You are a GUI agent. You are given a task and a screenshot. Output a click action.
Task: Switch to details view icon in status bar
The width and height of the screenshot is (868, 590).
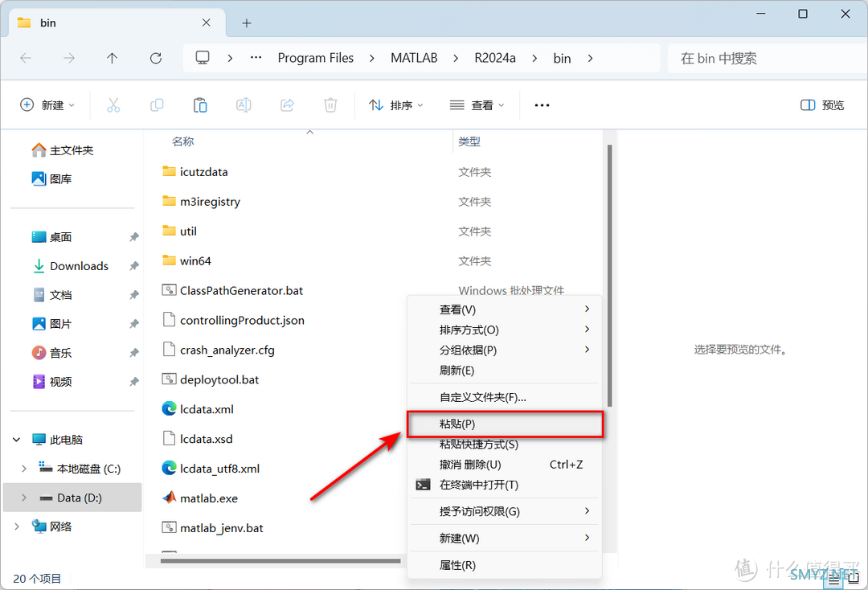(833, 580)
